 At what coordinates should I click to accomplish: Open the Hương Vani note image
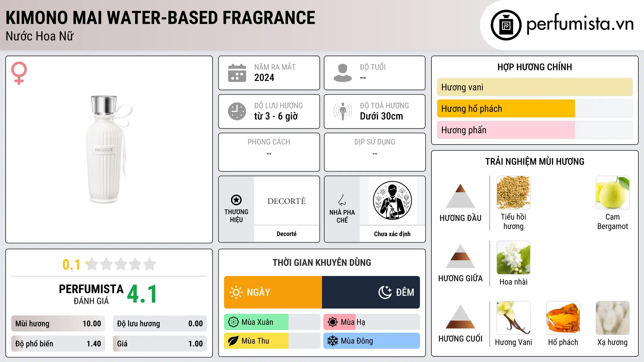[513, 318]
